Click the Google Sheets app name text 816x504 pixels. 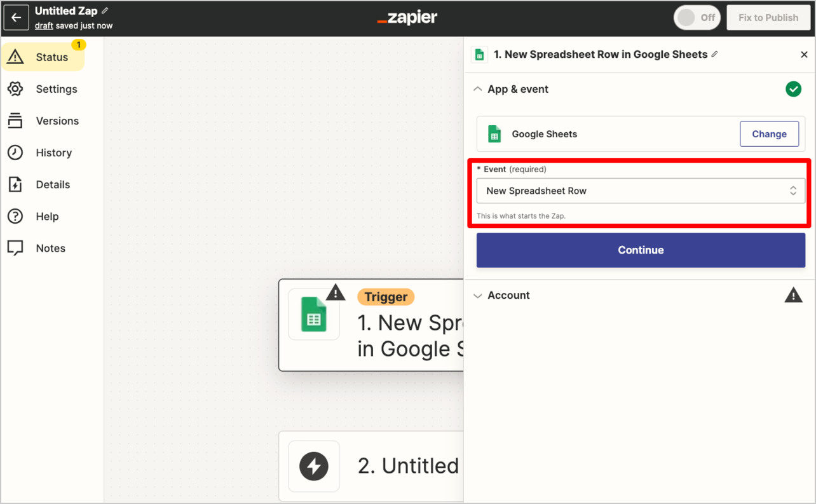point(545,134)
